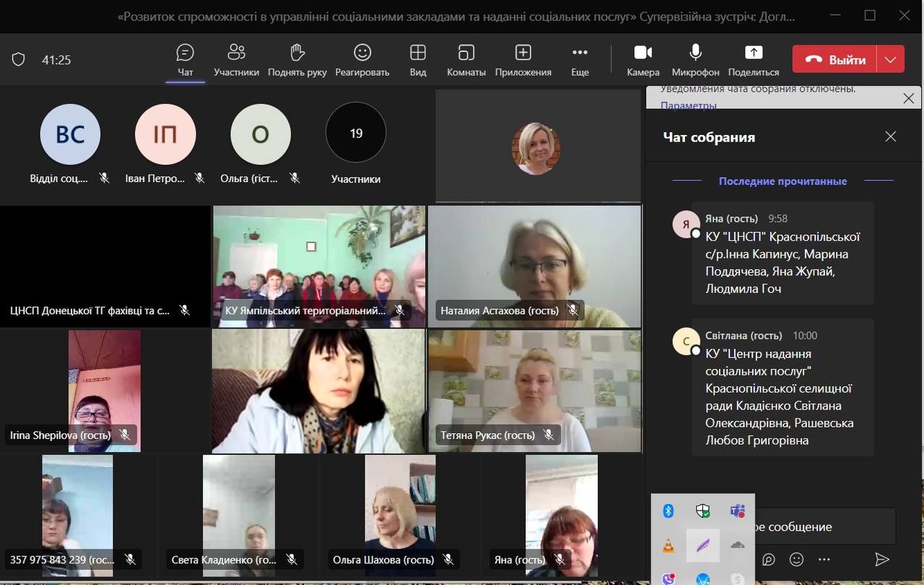Show the Участники participants list
924x585 pixels.
coord(236,60)
